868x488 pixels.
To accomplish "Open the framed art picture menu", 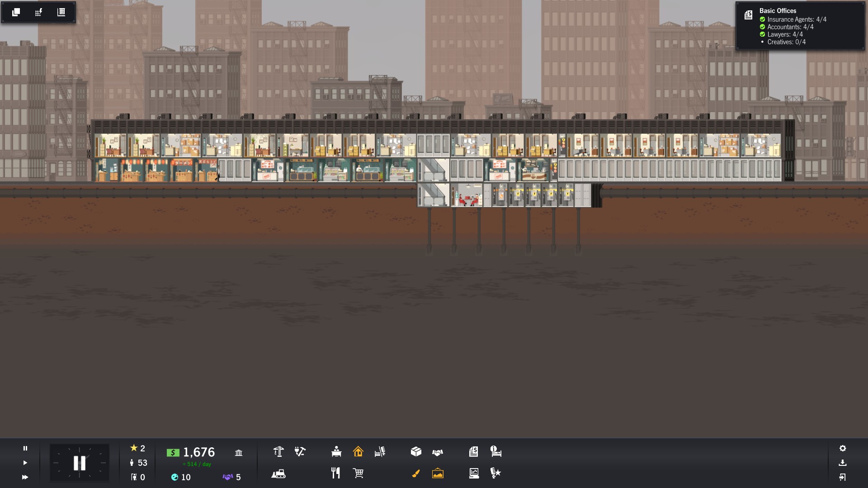I will (438, 473).
